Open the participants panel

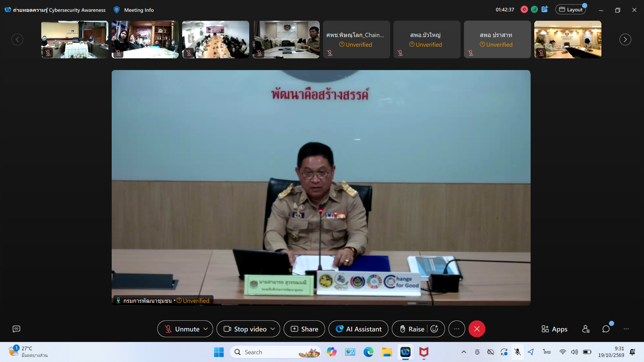tap(586, 329)
